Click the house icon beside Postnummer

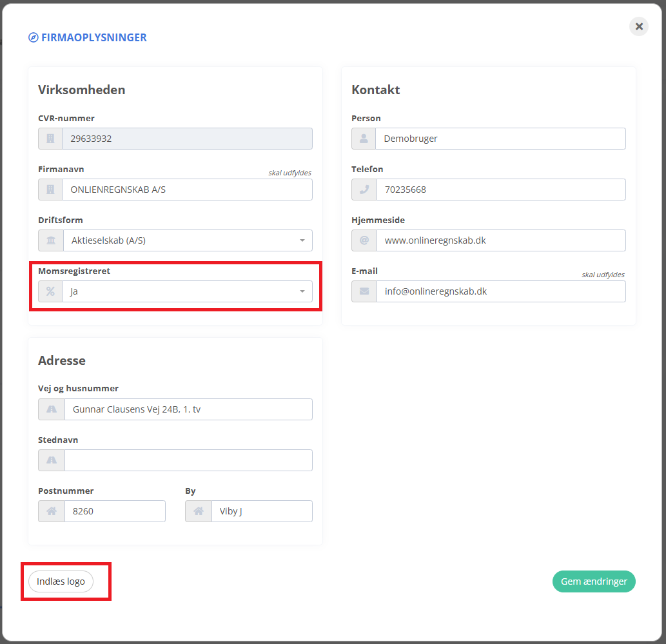pyautogui.click(x=51, y=511)
